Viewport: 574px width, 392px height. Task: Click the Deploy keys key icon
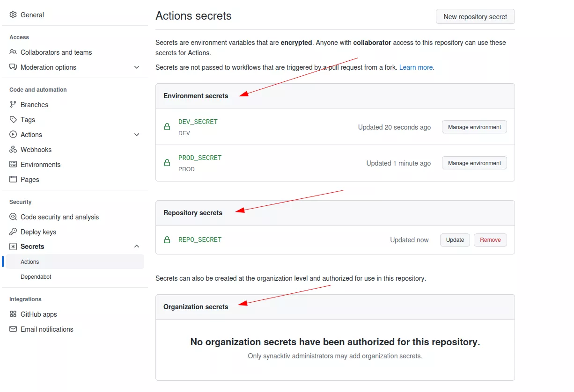13,232
